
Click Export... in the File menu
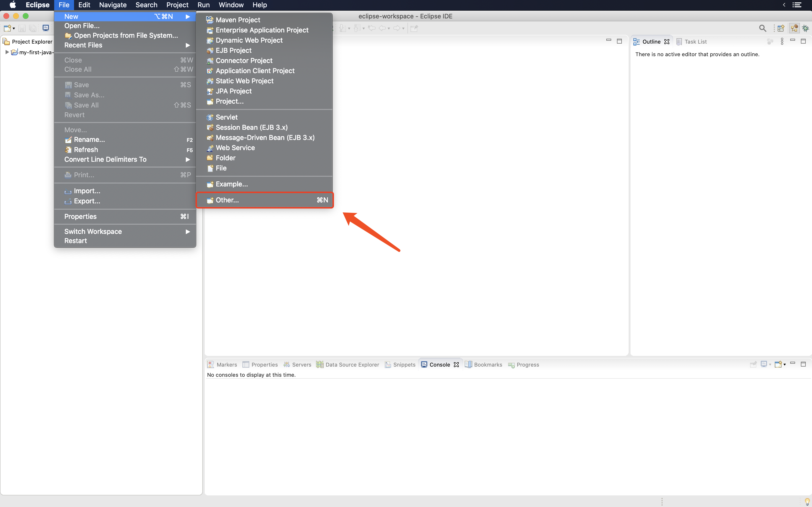[x=125, y=201]
